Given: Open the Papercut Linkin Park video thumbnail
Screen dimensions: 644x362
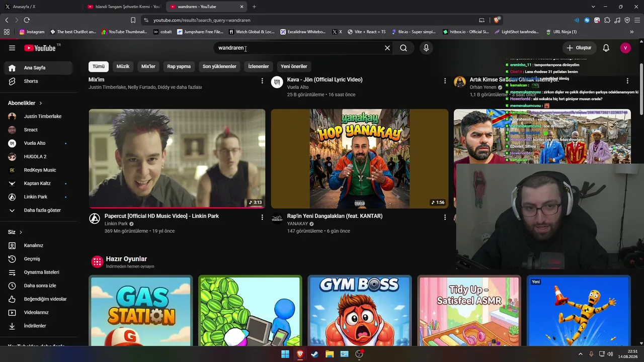Looking at the screenshot, I should click(x=177, y=158).
